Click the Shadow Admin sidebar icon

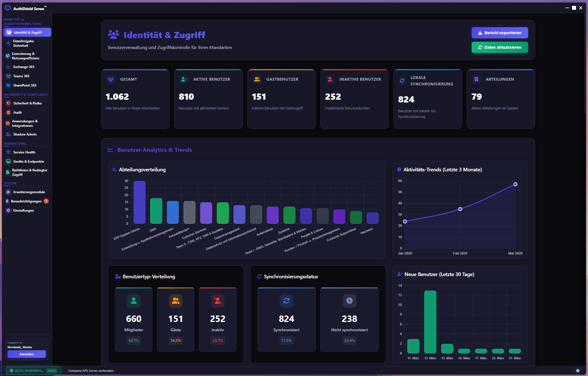8,134
